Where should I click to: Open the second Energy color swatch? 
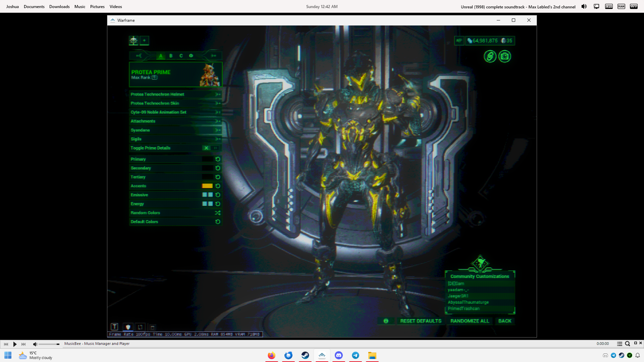(x=210, y=204)
